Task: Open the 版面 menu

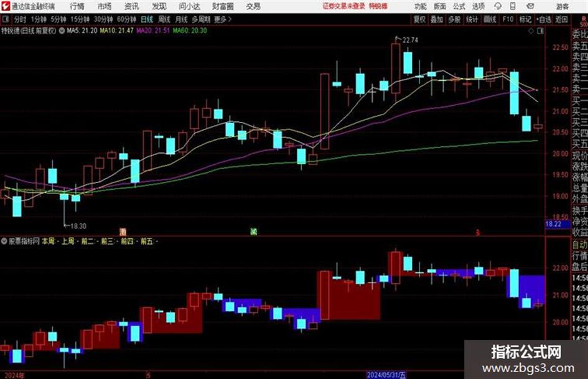Action: 440,6
